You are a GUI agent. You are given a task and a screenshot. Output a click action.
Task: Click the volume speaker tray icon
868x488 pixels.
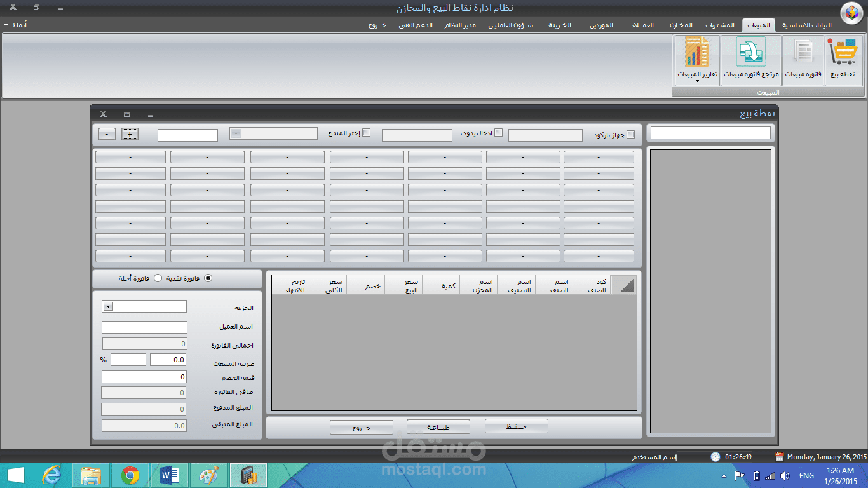click(785, 476)
